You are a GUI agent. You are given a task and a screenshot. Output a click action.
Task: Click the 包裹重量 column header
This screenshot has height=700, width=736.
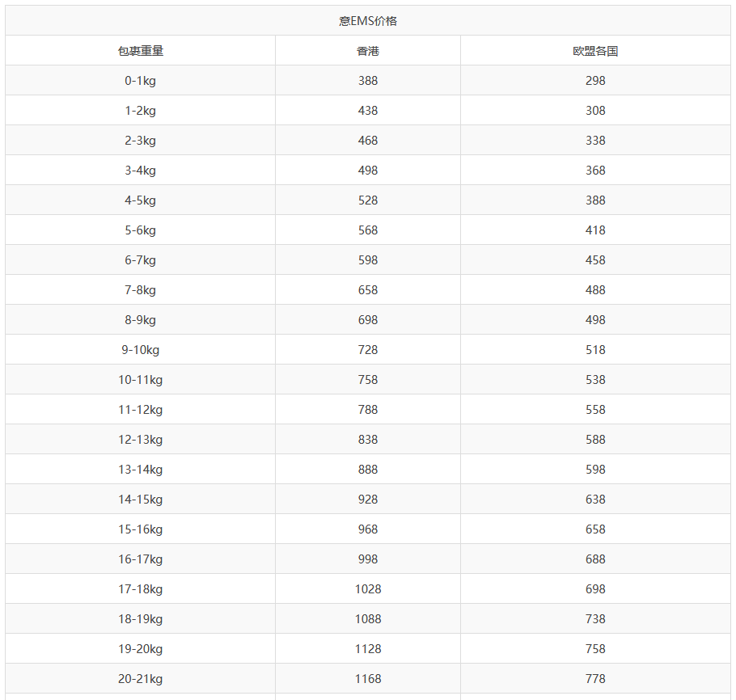click(140, 51)
